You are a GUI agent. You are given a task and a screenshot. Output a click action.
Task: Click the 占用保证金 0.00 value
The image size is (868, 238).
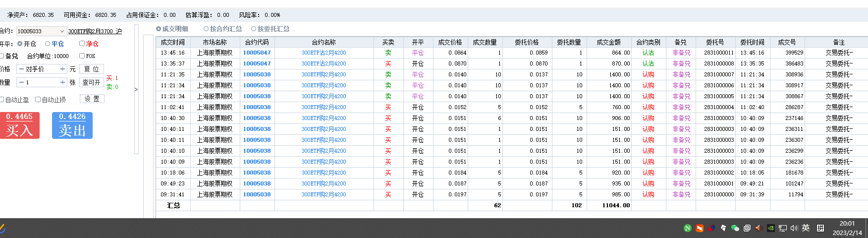tap(169, 15)
